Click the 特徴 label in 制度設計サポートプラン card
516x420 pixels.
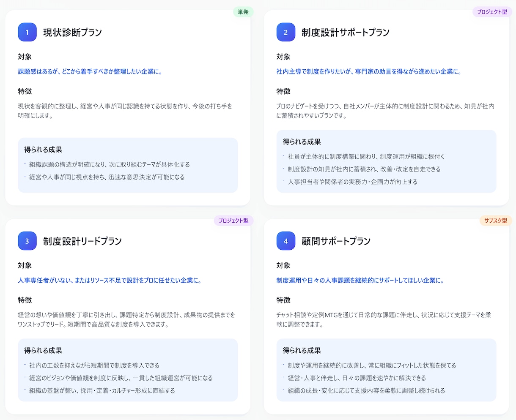[x=283, y=91]
